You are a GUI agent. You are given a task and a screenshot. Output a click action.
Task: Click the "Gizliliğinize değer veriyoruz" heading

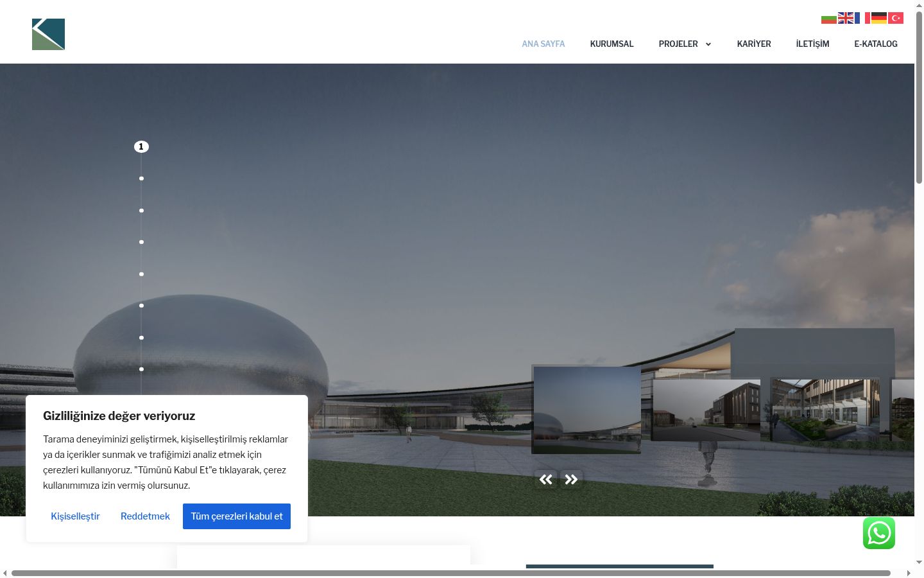(119, 416)
